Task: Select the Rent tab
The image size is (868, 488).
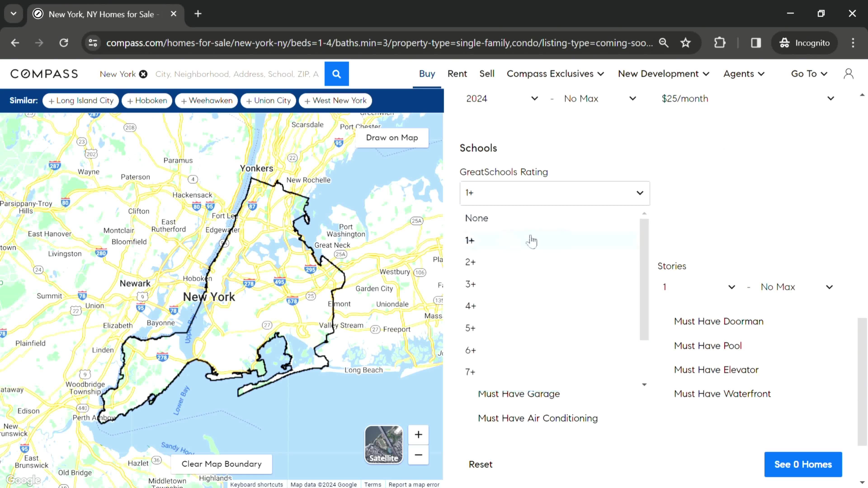Action: pos(457,74)
